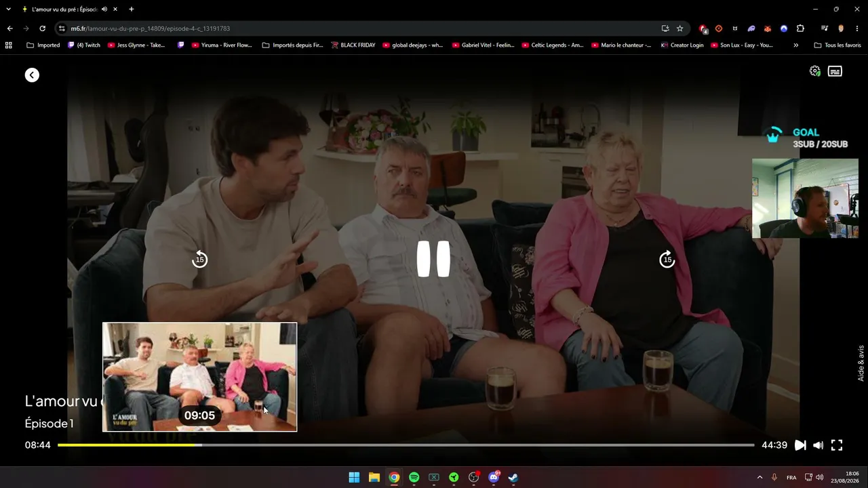Open Steam from the taskbar
This screenshot has height=488, width=868.
pos(513,477)
